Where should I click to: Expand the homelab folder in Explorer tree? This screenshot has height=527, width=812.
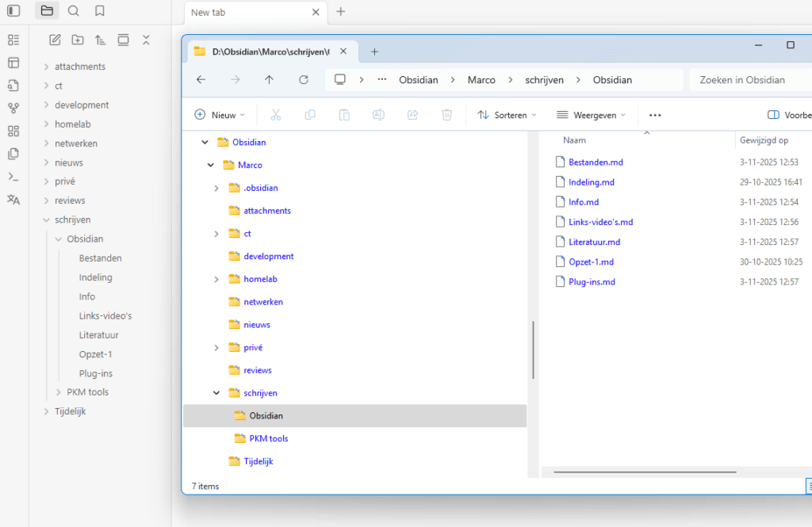click(x=216, y=279)
